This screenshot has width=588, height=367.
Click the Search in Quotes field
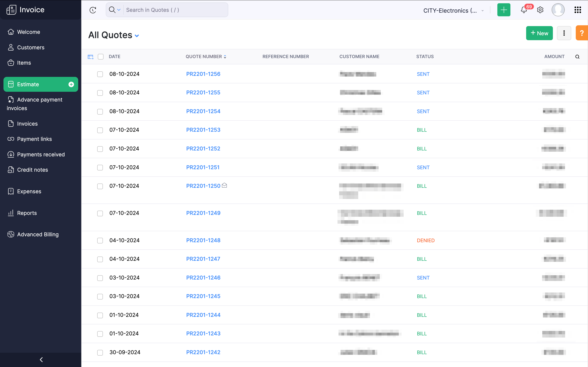point(175,10)
